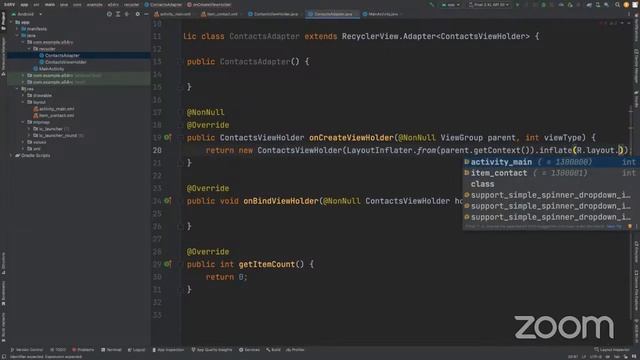Click ContactsAdapter breadcrumb in navigation bar
Screen dimensions: 640x360
[x=163, y=5]
